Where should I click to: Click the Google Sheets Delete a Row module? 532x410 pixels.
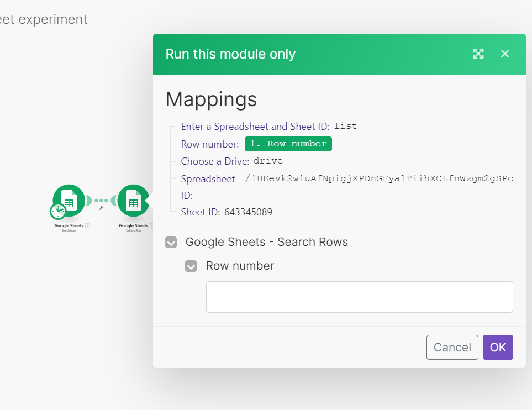[133, 200]
